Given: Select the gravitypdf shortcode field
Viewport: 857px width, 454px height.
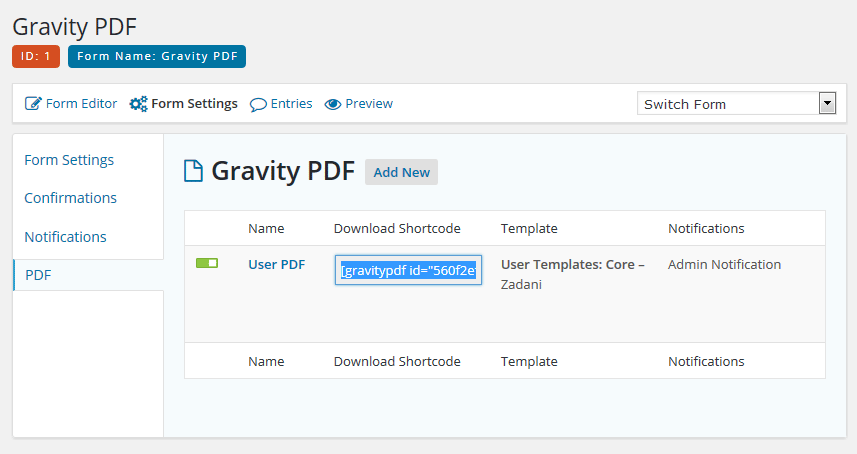Looking at the screenshot, I should click(408, 270).
